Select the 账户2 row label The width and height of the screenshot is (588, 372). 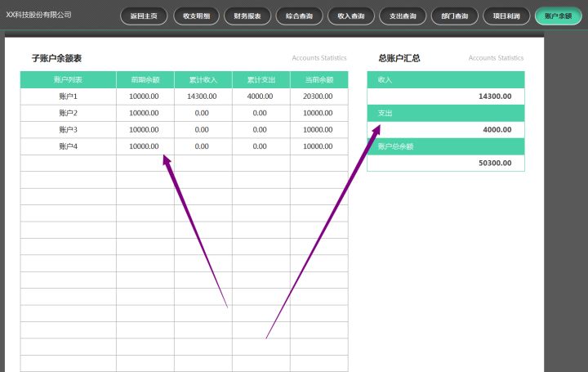pos(69,113)
